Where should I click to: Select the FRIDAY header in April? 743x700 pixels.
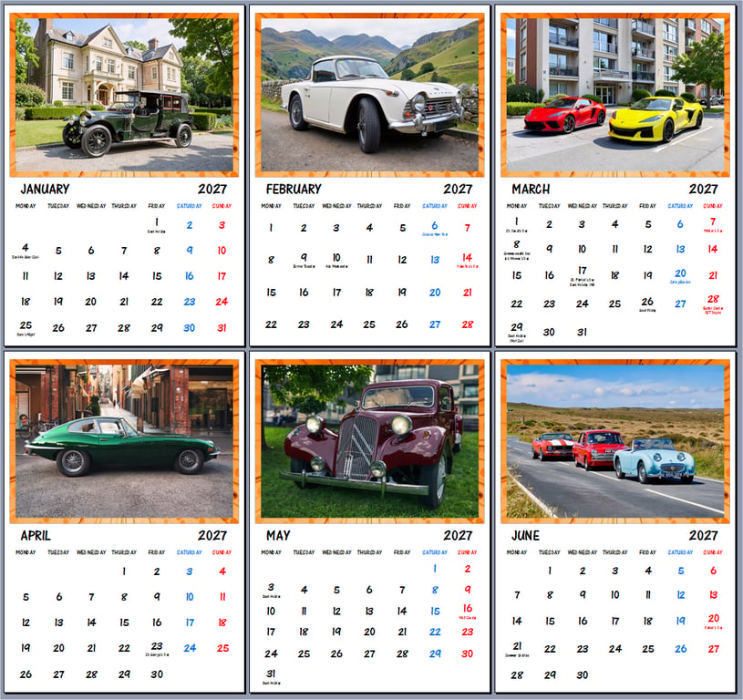tap(157, 552)
